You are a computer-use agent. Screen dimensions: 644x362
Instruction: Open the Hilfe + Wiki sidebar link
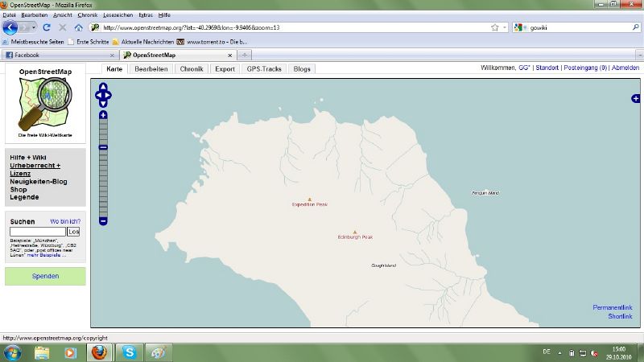pyautogui.click(x=28, y=158)
